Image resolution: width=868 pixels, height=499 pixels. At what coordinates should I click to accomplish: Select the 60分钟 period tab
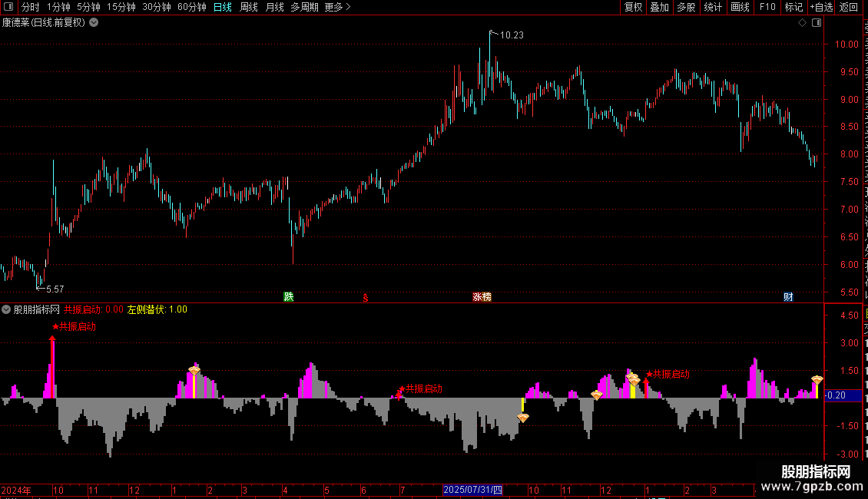click(191, 7)
